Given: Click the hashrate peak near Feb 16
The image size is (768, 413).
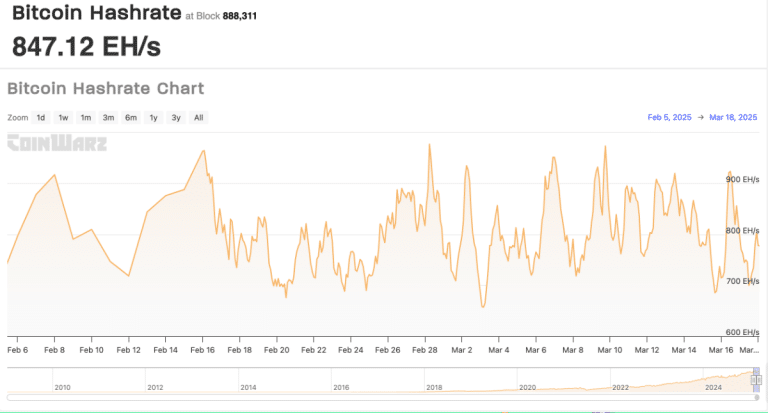Looking at the screenshot, I should point(204,151).
